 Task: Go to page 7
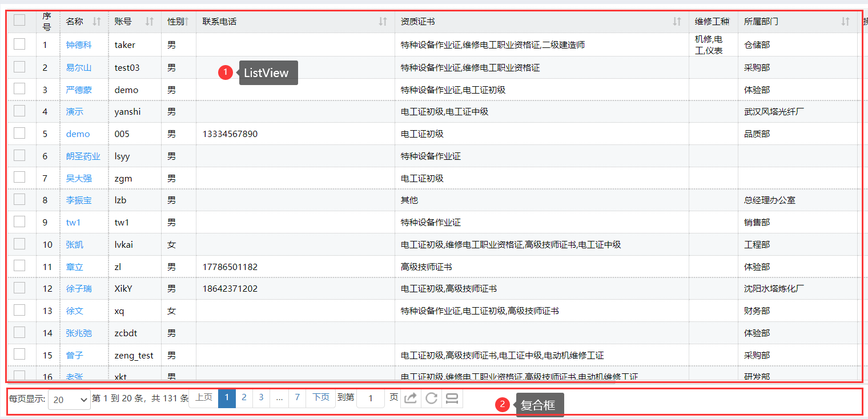click(297, 398)
